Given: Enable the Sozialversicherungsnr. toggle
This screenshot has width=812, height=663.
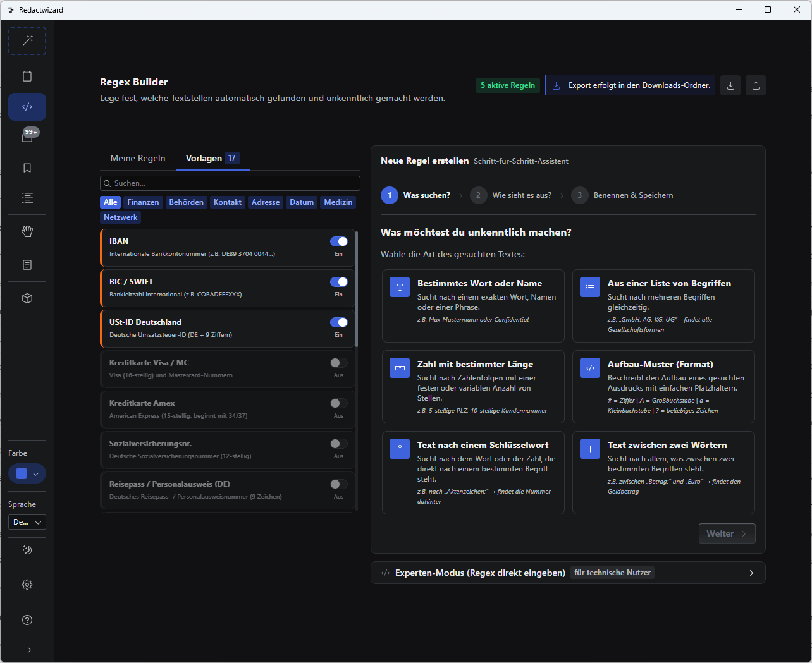Looking at the screenshot, I should pyautogui.click(x=339, y=444).
